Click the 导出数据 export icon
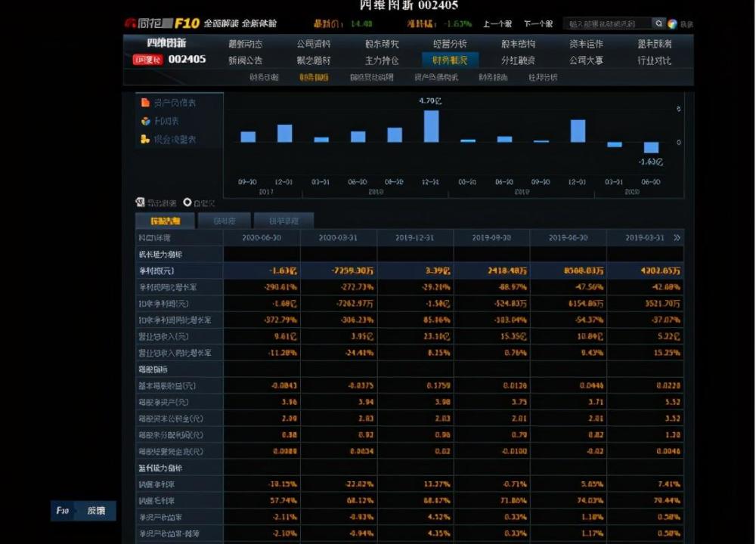 140,202
